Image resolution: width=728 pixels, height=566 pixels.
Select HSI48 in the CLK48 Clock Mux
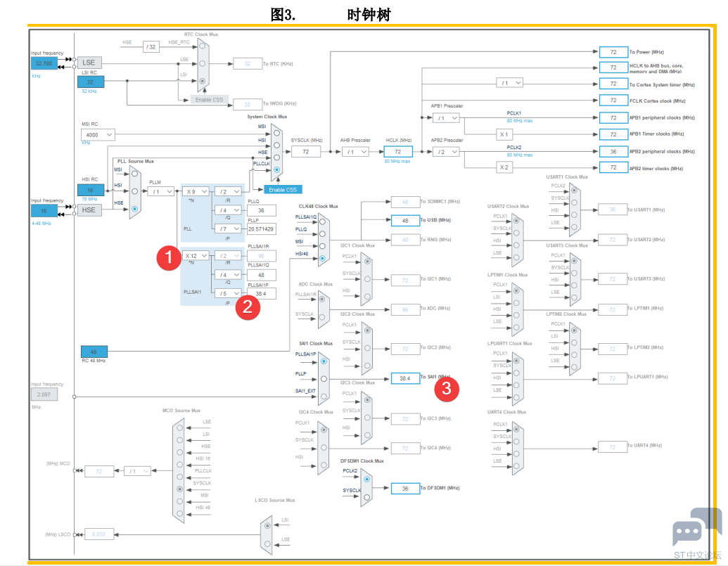click(322, 259)
